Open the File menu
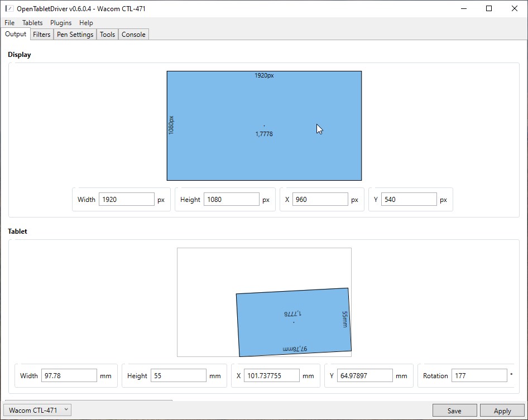Viewport: 528px width, 420px height. pos(9,23)
